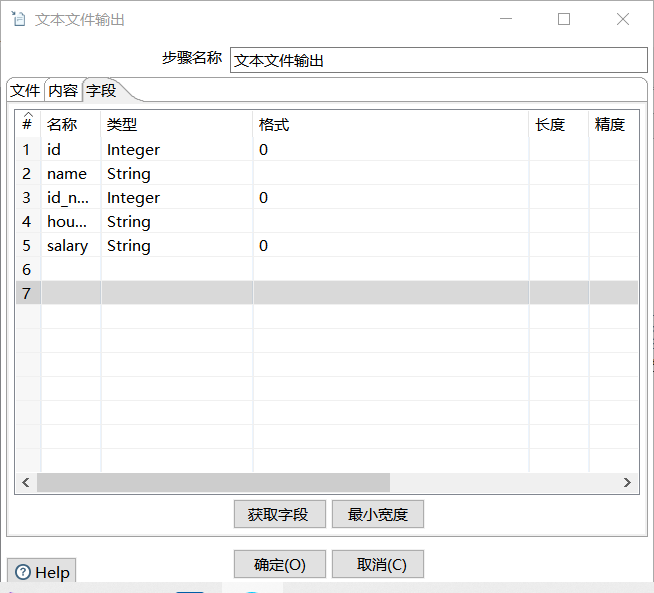Screen dimensions: 654x593
Task: Edit the 步骤名称 input field
Action: (x=438, y=60)
